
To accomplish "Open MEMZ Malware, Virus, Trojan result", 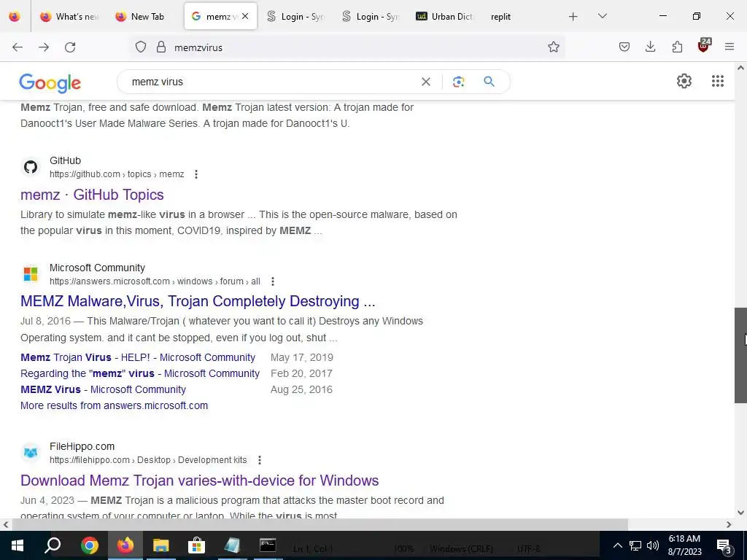I will click(198, 301).
